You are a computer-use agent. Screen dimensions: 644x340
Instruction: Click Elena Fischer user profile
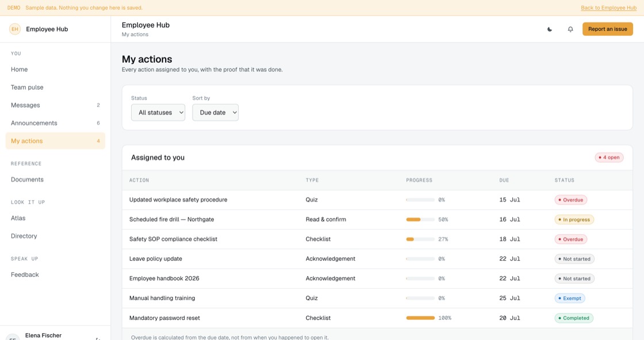coord(43,335)
